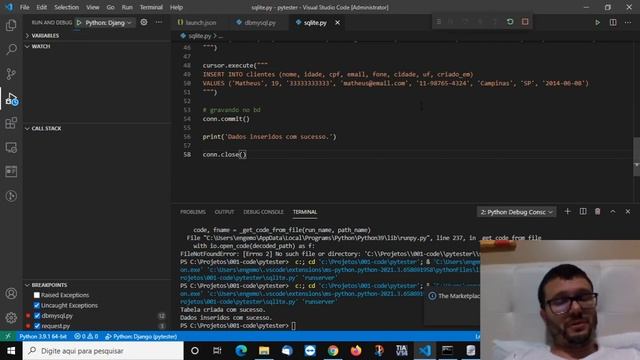Restart the debug session
This screenshot has height=360, width=640.
click(x=510, y=22)
